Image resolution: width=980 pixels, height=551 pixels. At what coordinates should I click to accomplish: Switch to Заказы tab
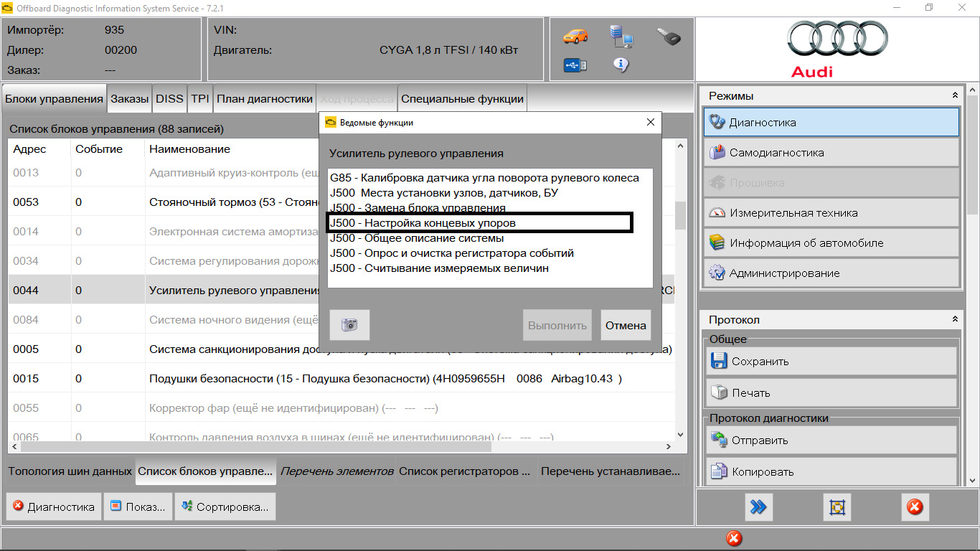click(x=130, y=99)
